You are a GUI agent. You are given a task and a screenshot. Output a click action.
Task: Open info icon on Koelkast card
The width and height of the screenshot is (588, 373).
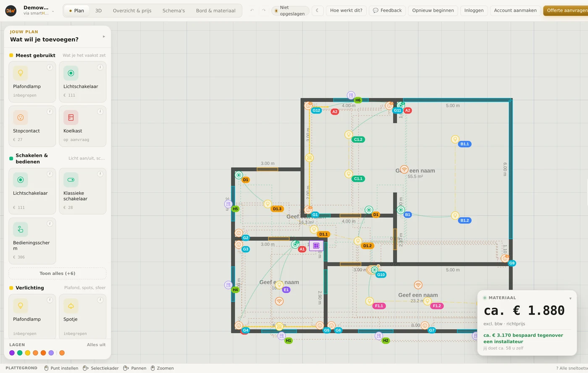100,112
